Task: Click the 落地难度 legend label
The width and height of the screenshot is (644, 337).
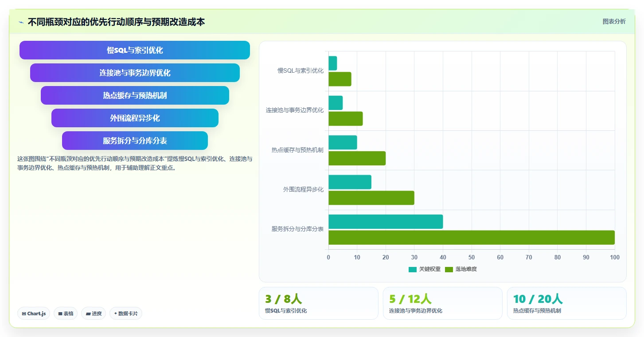Action: pyautogui.click(x=466, y=269)
